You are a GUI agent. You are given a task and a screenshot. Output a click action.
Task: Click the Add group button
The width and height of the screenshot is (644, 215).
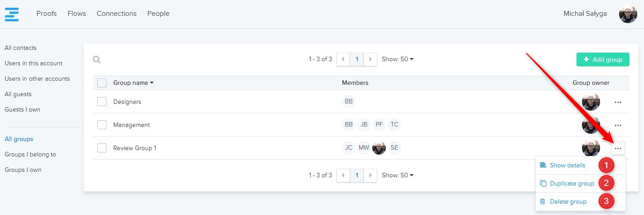tap(603, 59)
